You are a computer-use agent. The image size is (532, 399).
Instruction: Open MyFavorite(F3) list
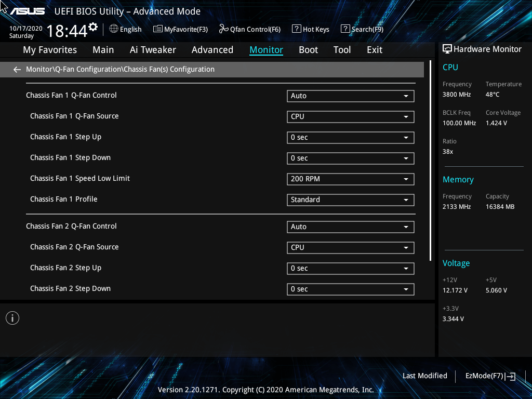[180, 29]
